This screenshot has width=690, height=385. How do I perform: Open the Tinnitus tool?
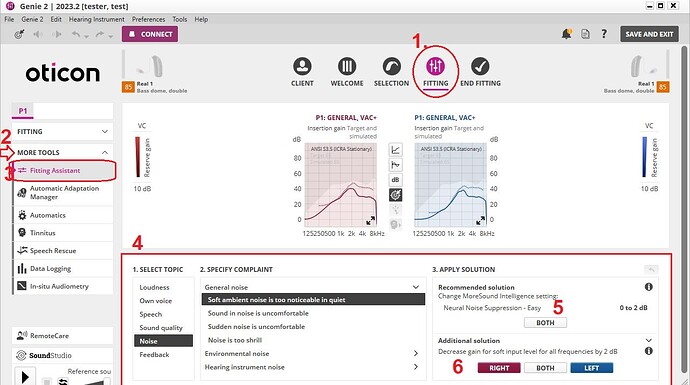tap(63, 233)
